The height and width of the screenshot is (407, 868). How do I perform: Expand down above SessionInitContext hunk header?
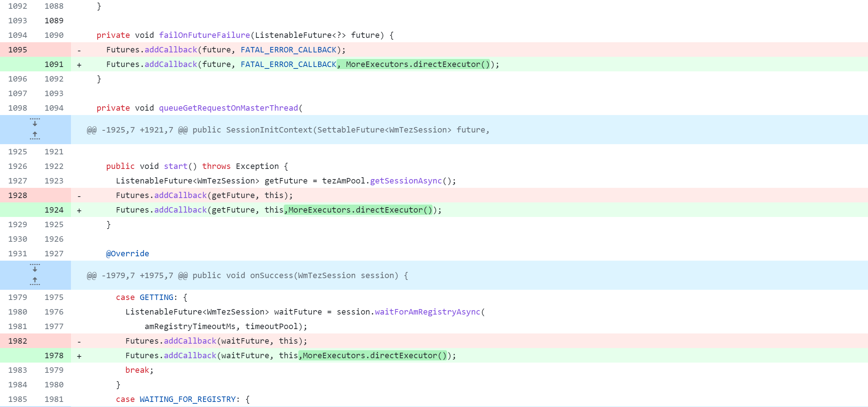pos(35,122)
